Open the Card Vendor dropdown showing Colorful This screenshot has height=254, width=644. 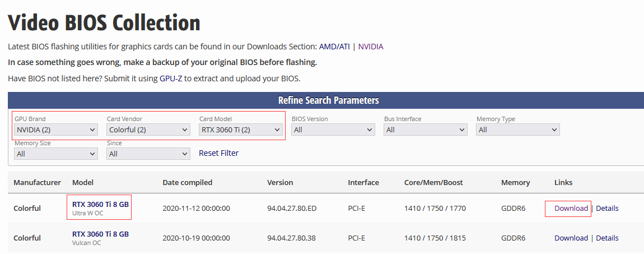click(148, 130)
